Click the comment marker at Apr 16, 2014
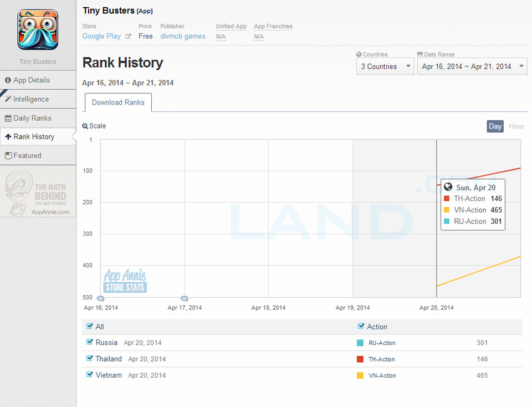 click(101, 298)
